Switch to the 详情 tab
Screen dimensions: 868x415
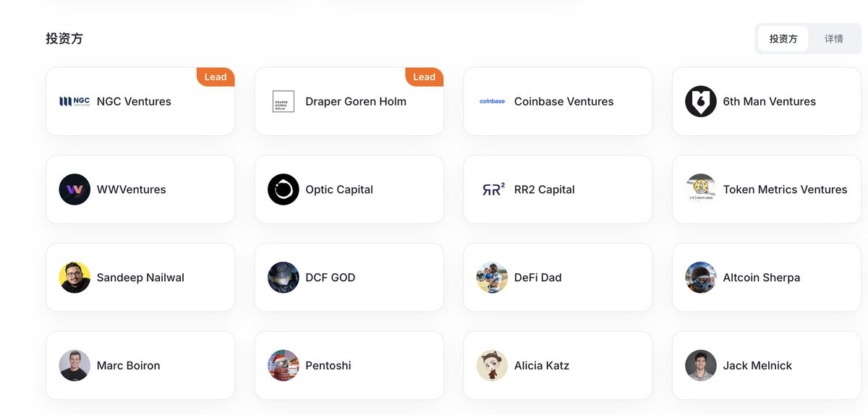(834, 39)
